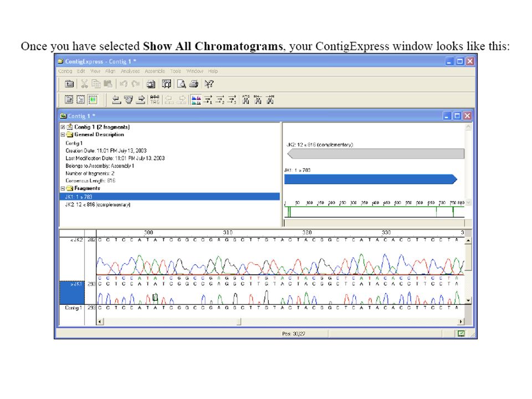
Task: Open the Window menu
Action: click(195, 71)
